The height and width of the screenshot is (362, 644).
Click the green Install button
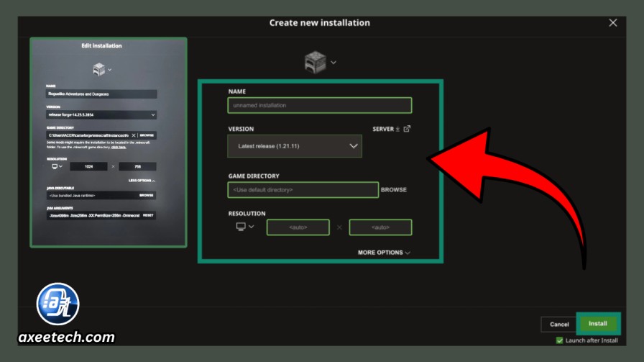(597, 323)
